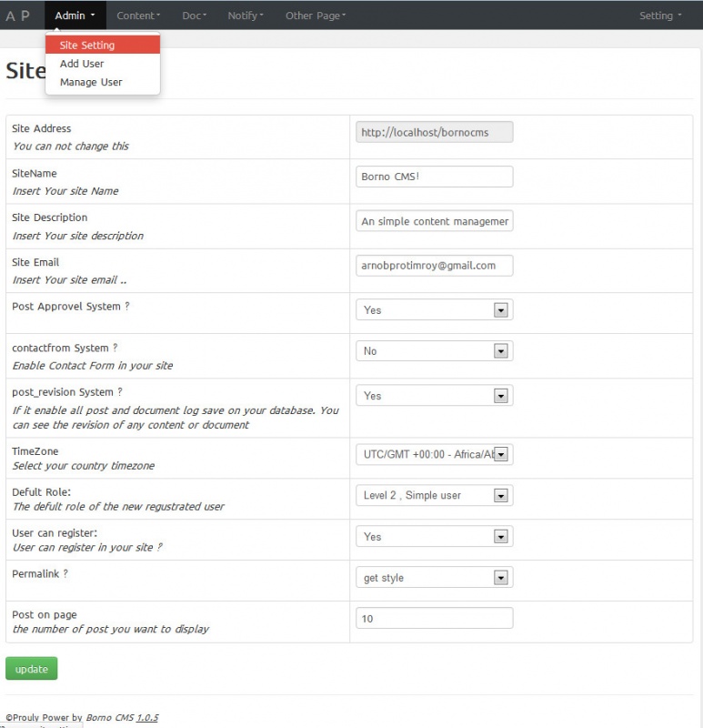This screenshot has height=728, width=703.
Task: Click the SiteName text field
Action: pyautogui.click(x=434, y=177)
